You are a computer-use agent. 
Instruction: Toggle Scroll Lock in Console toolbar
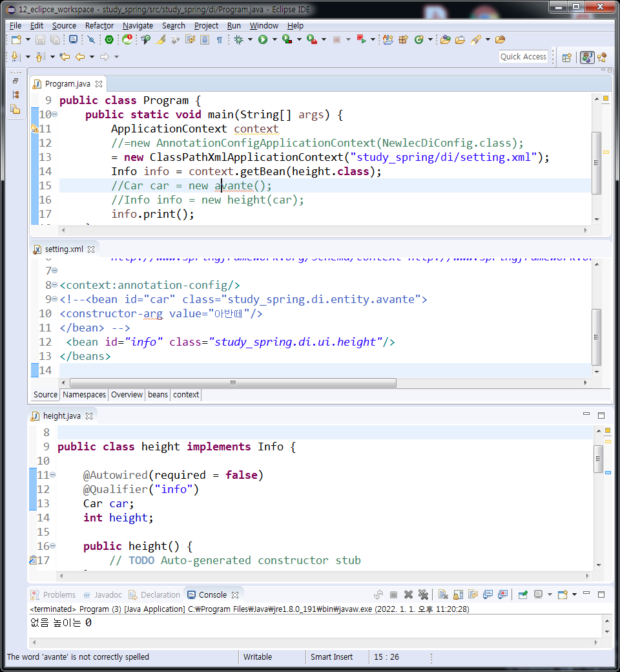coord(458,595)
